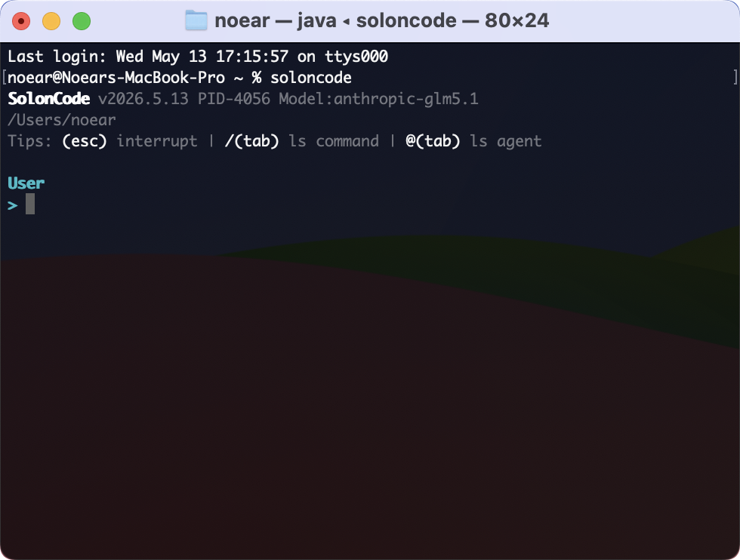This screenshot has height=560, width=740.
Task: Click the '(esc)' interrupt tip
Action: pyautogui.click(x=85, y=141)
